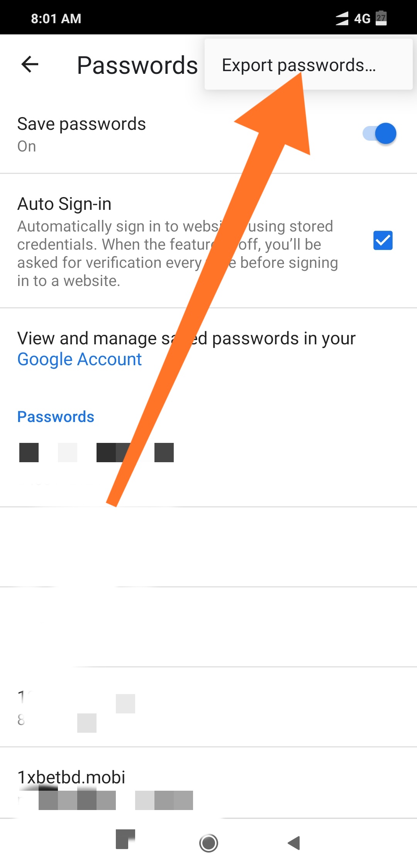Turn off the Save passwords switch
Viewport: 417px width, 868px height.
pyautogui.click(x=380, y=134)
